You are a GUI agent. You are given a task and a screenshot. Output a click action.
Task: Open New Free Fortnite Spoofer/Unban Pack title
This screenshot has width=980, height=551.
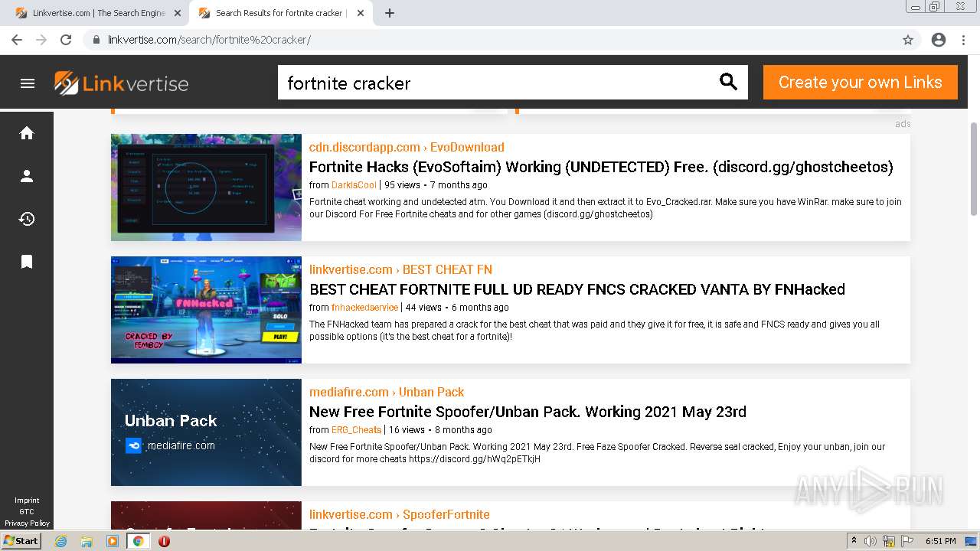tap(528, 412)
